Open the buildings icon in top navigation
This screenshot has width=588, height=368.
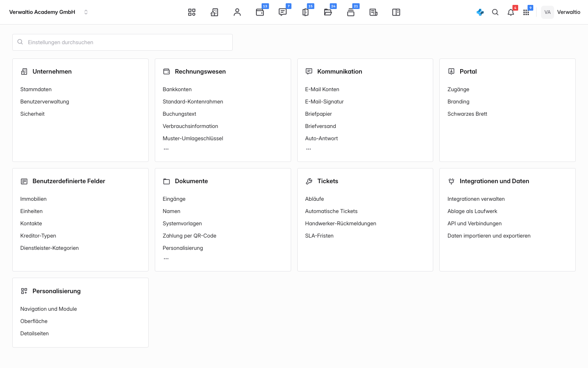(x=214, y=12)
